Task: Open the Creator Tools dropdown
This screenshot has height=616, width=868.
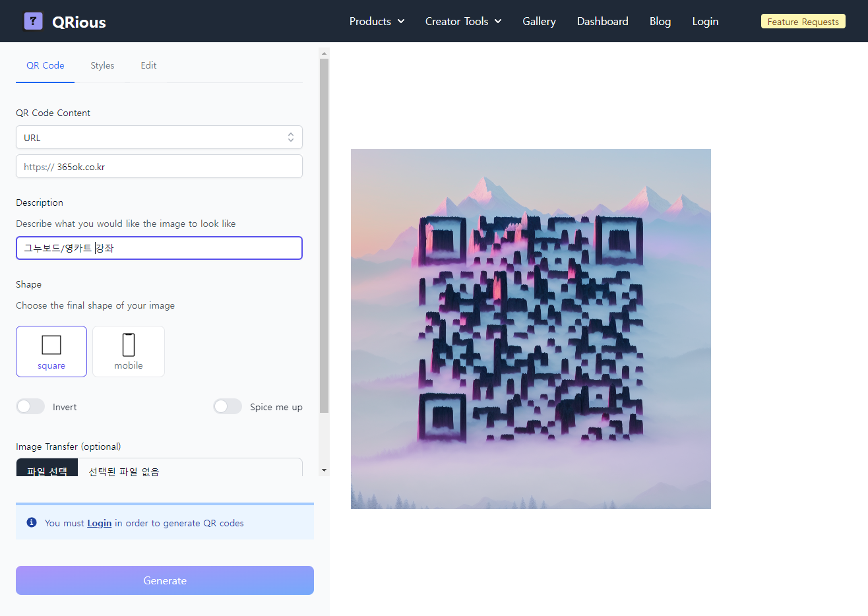Action: 463,21
